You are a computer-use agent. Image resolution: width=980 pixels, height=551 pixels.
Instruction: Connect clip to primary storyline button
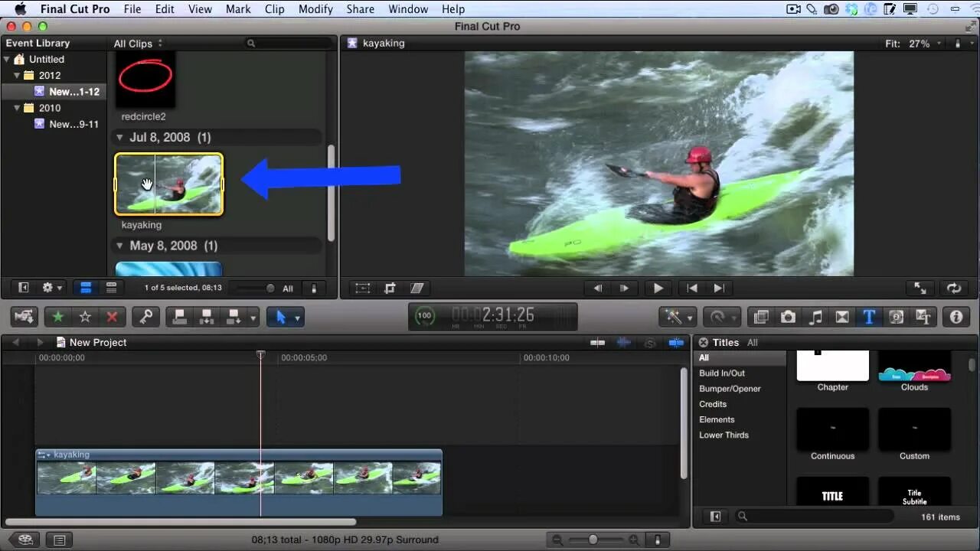point(180,317)
